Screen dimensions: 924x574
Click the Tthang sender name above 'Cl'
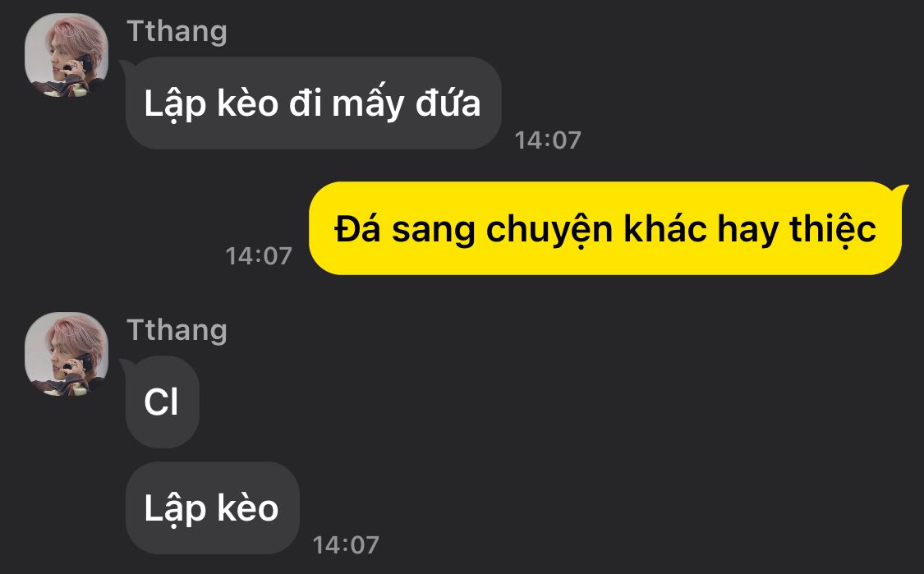177,330
